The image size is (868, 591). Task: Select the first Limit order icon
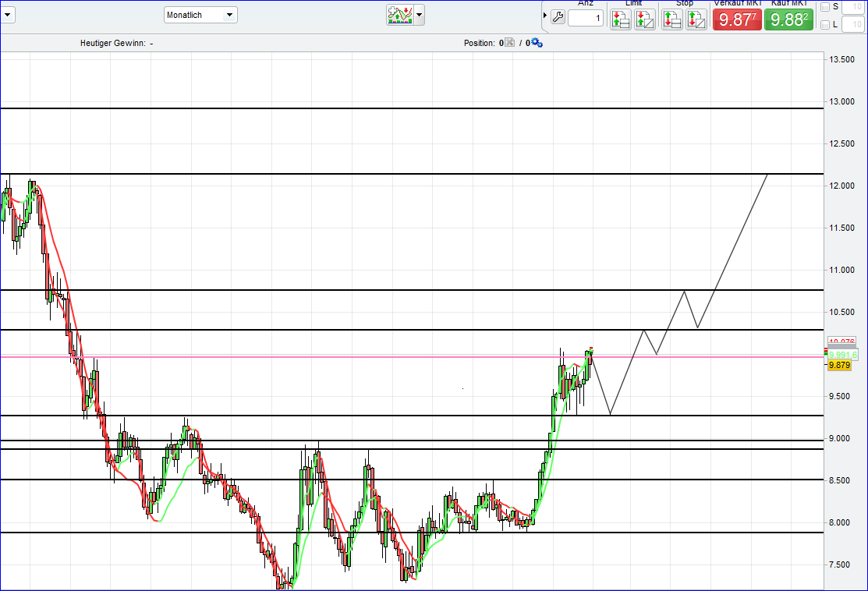pos(620,19)
